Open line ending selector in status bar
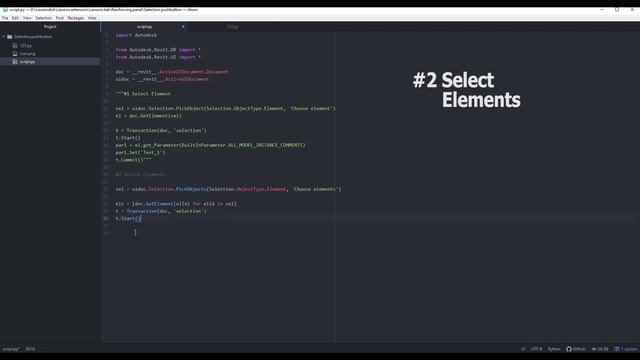 pos(523,349)
